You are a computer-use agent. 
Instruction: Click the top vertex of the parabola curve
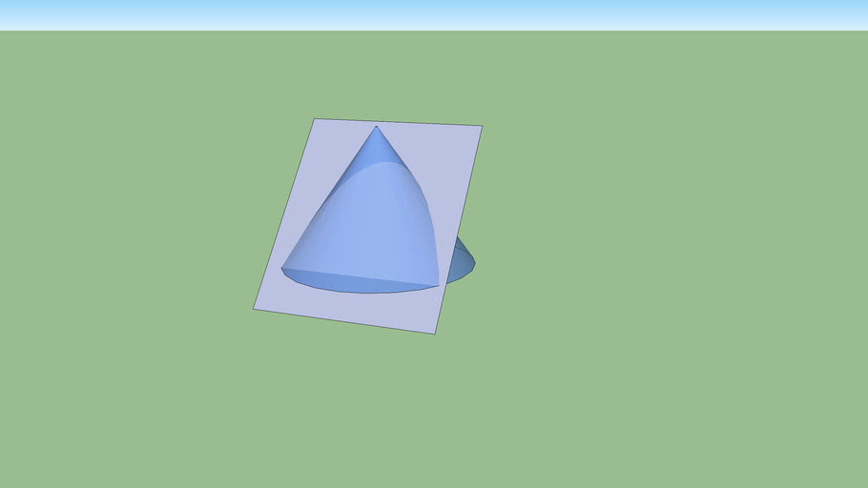pyautogui.click(x=386, y=163)
